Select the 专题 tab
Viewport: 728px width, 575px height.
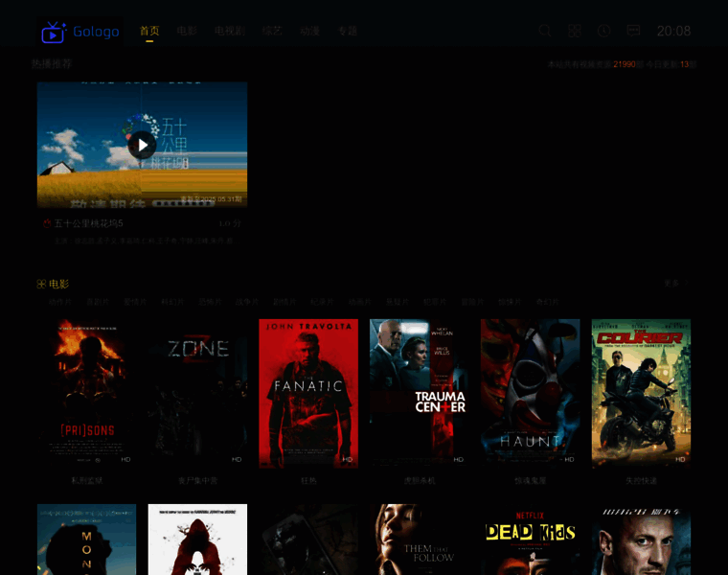coord(348,31)
